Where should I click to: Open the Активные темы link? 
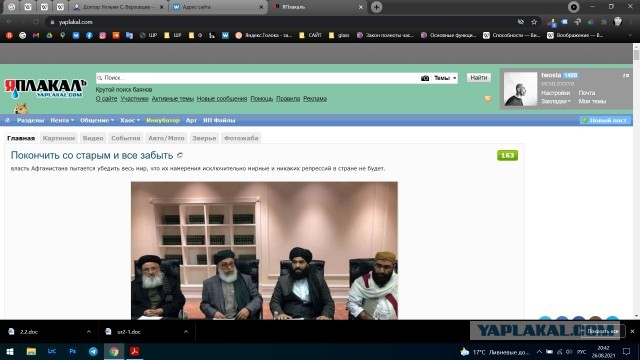173,98
